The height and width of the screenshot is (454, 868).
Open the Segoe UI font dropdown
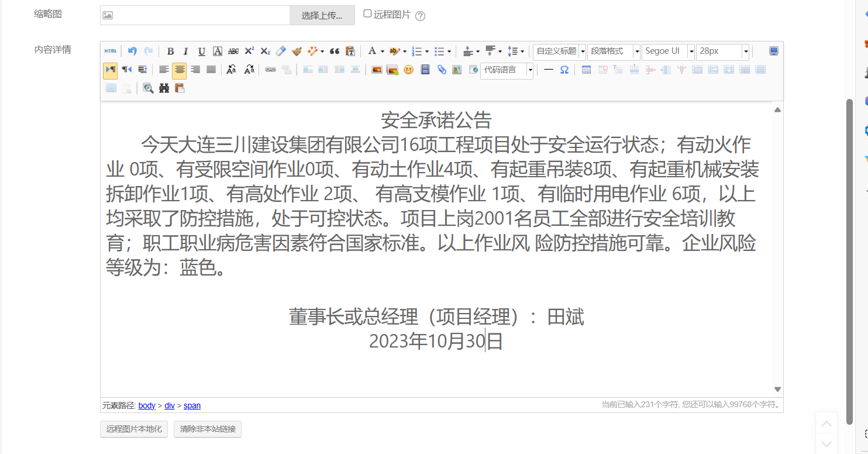coord(668,51)
